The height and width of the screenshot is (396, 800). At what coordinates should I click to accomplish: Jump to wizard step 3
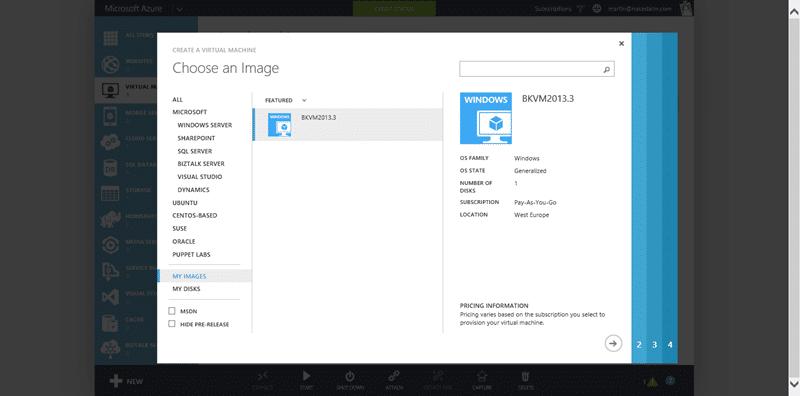655,345
